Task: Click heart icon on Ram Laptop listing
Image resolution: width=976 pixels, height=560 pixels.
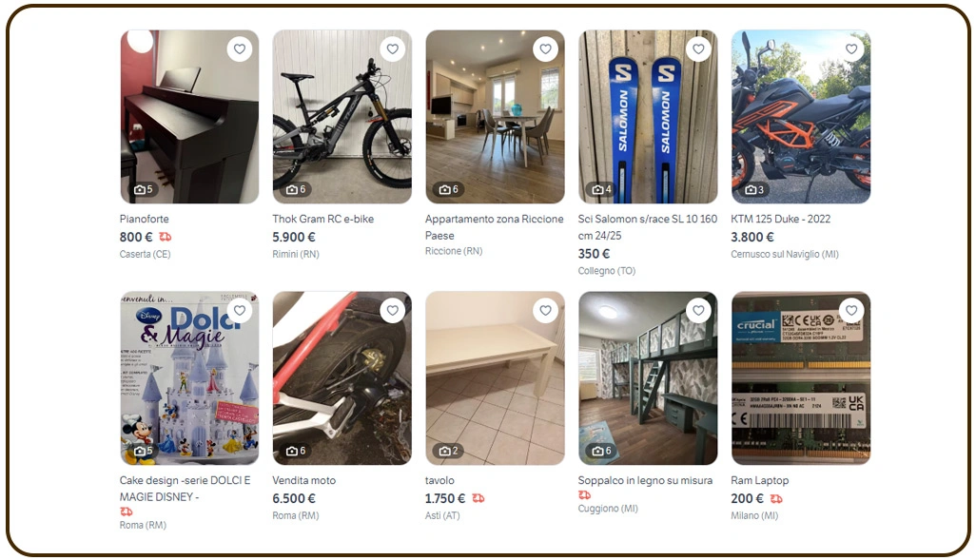Action: [851, 310]
